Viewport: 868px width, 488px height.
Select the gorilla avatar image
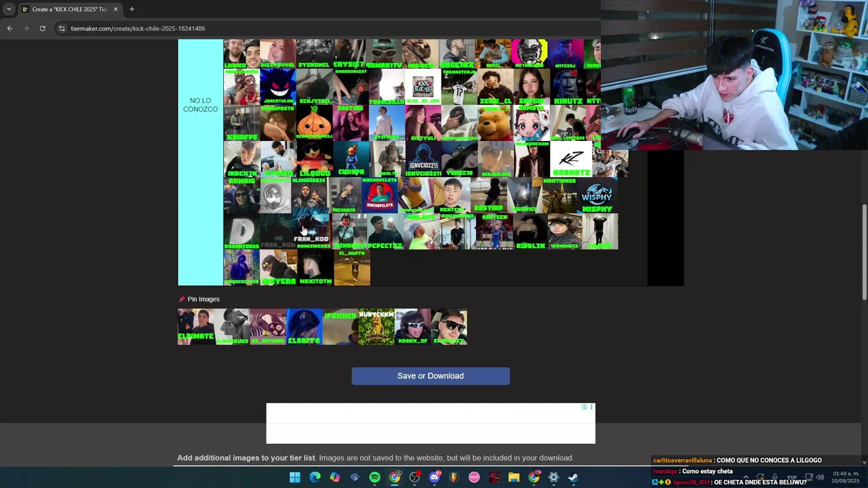[x=530, y=54]
